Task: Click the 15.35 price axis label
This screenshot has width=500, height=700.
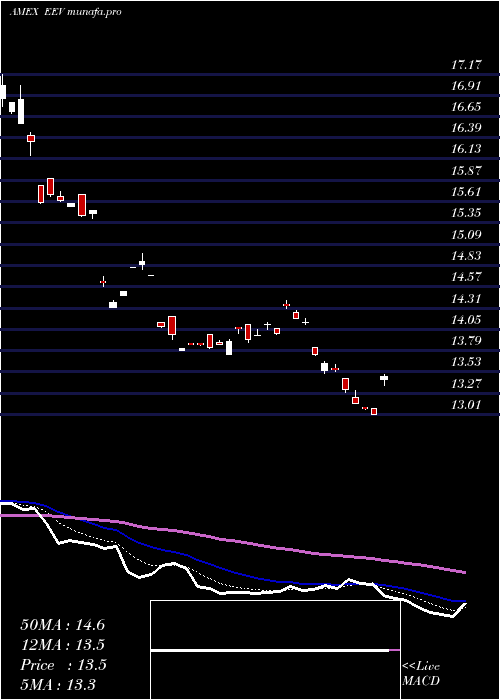Action: [467, 212]
